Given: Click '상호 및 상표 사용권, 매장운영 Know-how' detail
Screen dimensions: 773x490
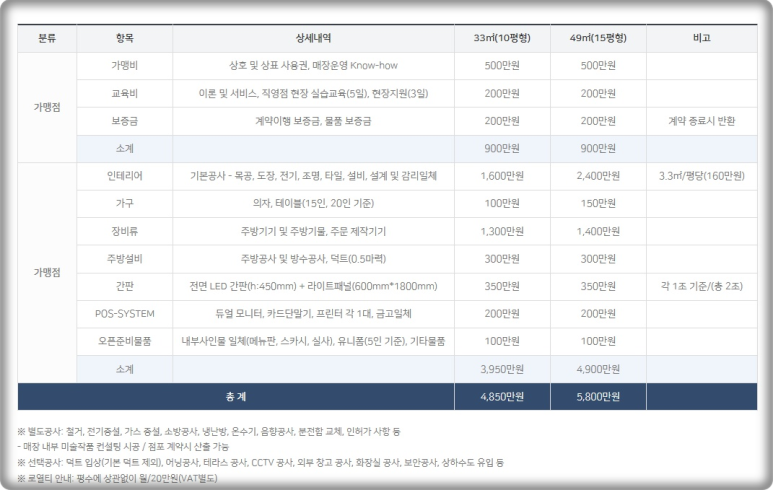Looking at the screenshot, I should [314, 66].
